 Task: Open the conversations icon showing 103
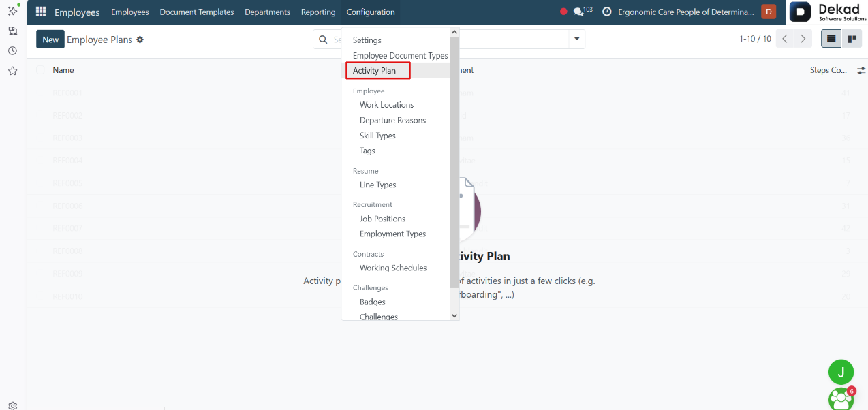tap(583, 12)
